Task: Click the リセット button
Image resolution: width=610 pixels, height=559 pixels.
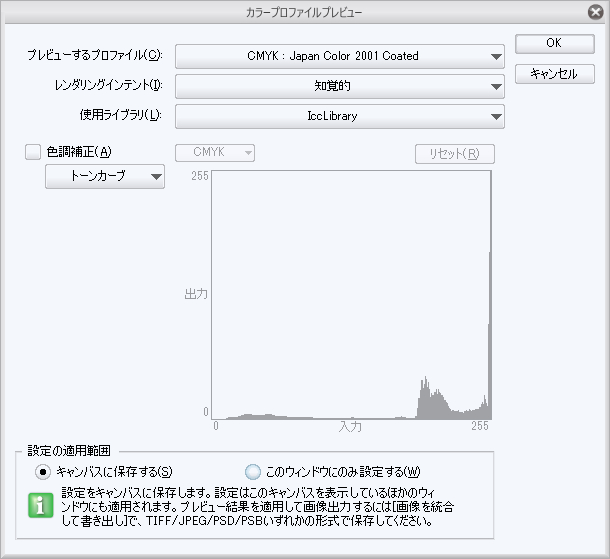Action: tap(455, 154)
